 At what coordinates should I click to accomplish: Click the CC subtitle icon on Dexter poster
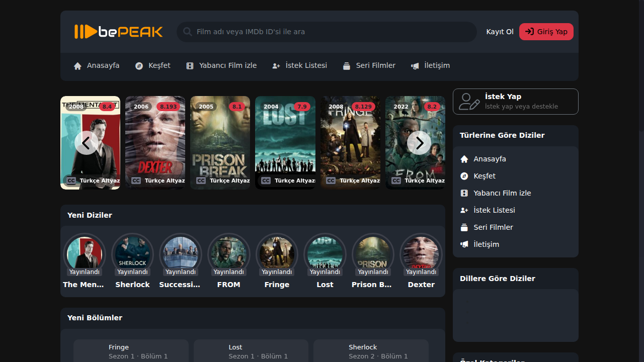(x=136, y=180)
